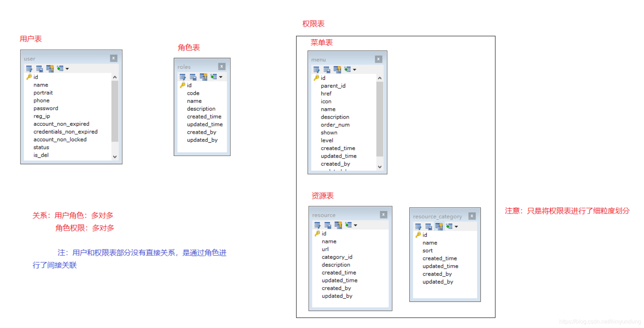The image size is (644, 328).
Task: Select the category_id column in resource table
Action: pyautogui.click(x=337, y=257)
